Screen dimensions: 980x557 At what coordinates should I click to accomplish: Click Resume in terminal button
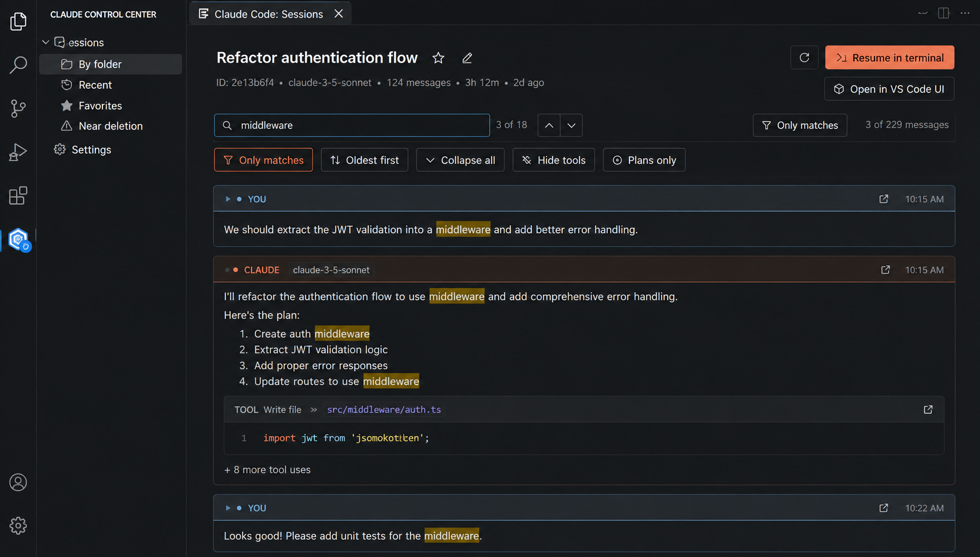(889, 58)
